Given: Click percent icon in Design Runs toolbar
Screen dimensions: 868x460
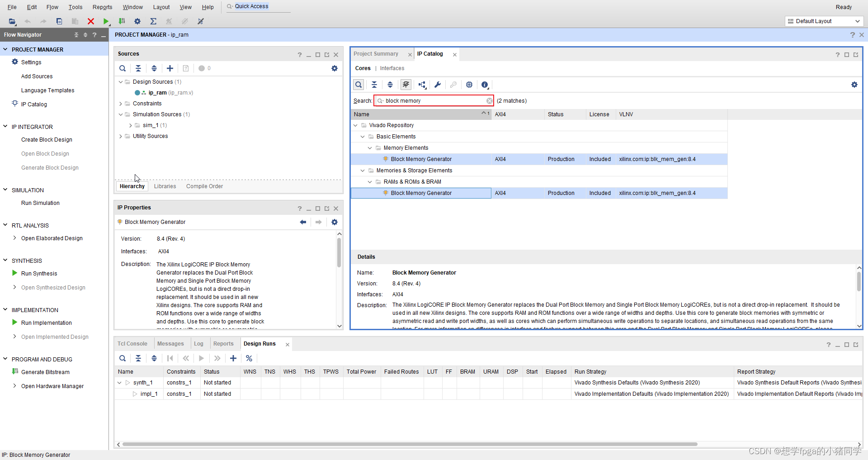Looking at the screenshot, I should [x=249, y=358].
